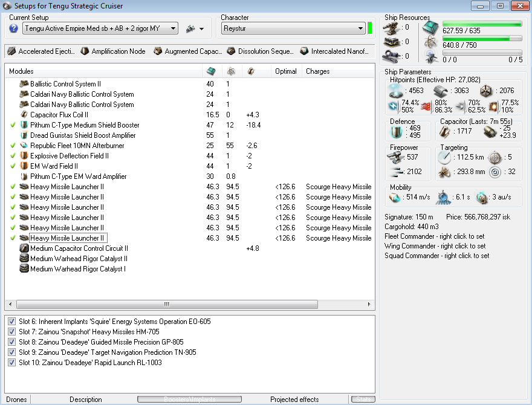
Task: Click Squad Commander - right click to set
Action: (437, 256)
